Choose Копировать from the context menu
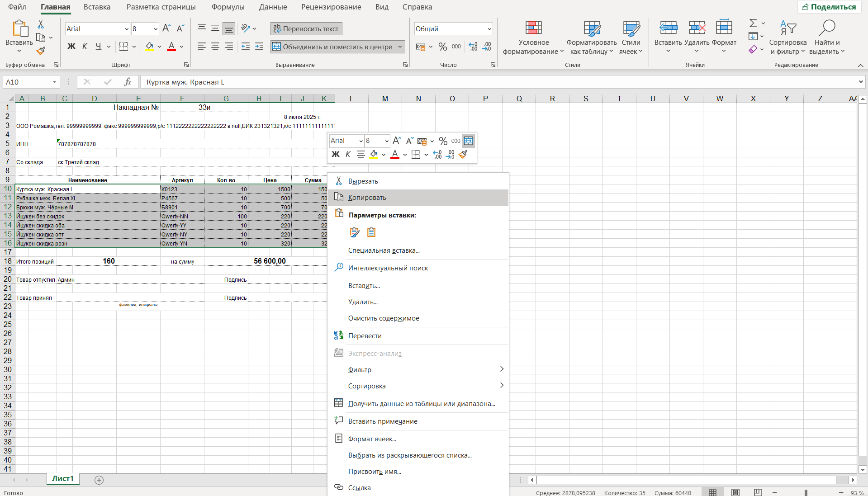This screenshot has width=868, height=496. point(367,198)
